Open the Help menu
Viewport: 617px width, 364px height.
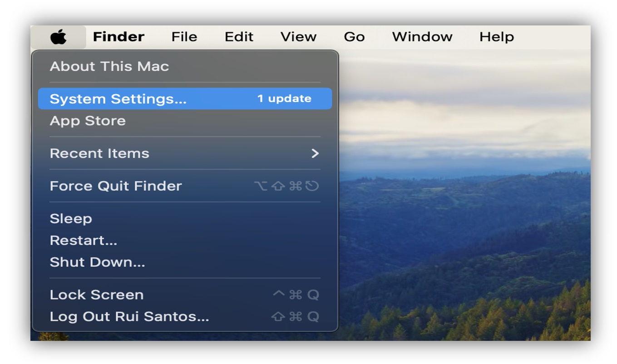point(497,37)
